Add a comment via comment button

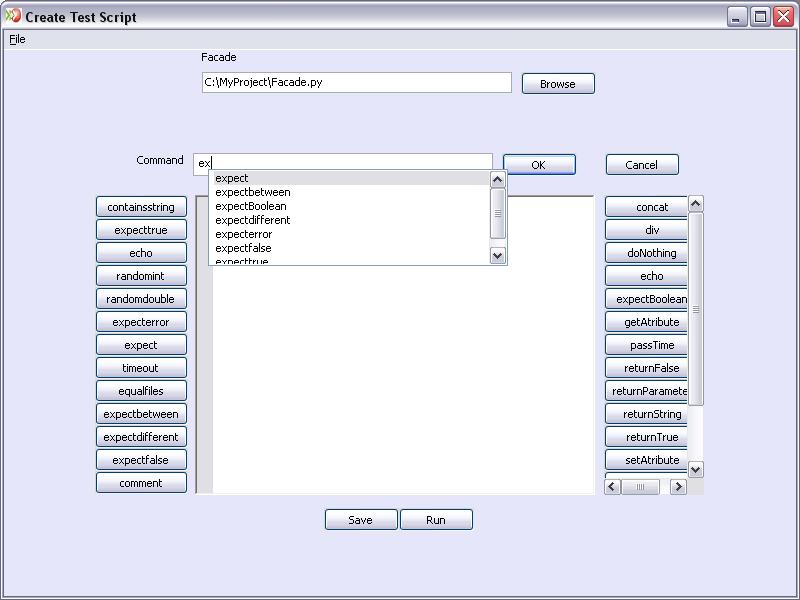coord(141,483)
